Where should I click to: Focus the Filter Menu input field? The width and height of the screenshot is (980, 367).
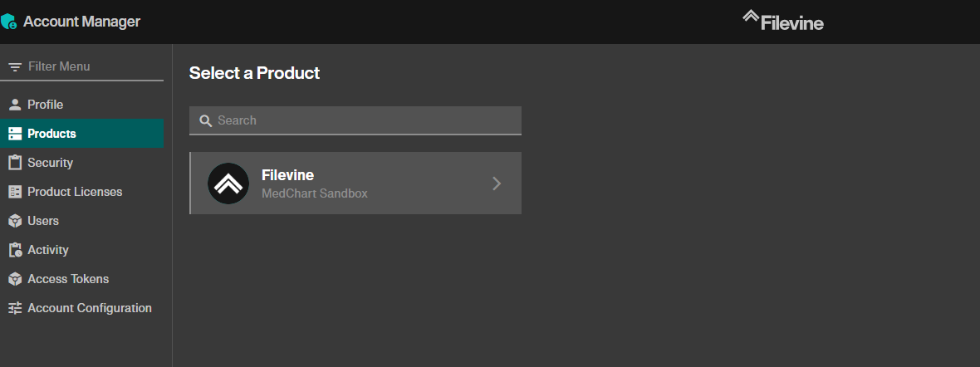(82, 67)
